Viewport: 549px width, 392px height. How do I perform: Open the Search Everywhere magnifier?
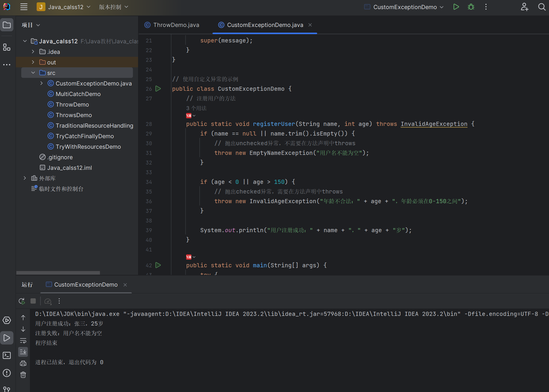542,7
